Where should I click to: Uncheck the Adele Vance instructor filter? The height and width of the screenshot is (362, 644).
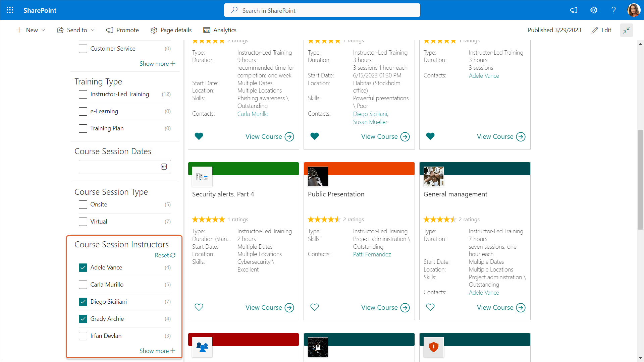(83, 267)
